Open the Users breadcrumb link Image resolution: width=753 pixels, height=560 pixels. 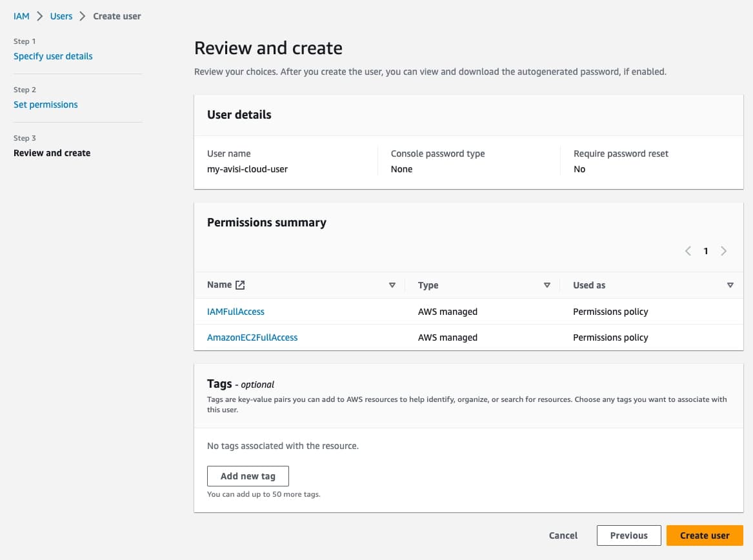click(x=61, y=15)
